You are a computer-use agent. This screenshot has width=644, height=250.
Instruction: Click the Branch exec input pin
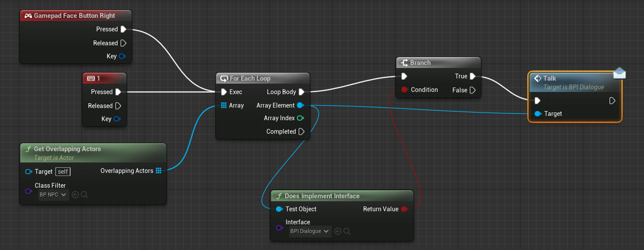(x=404, y=76)
